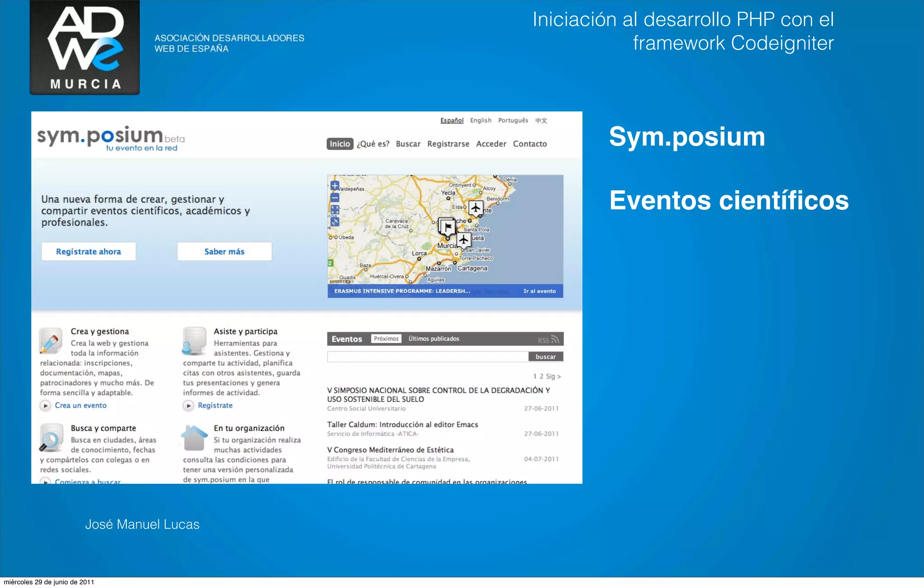Switch to Últimos publicados tab
The image size is (924, 588).
[x=434, y=339]
